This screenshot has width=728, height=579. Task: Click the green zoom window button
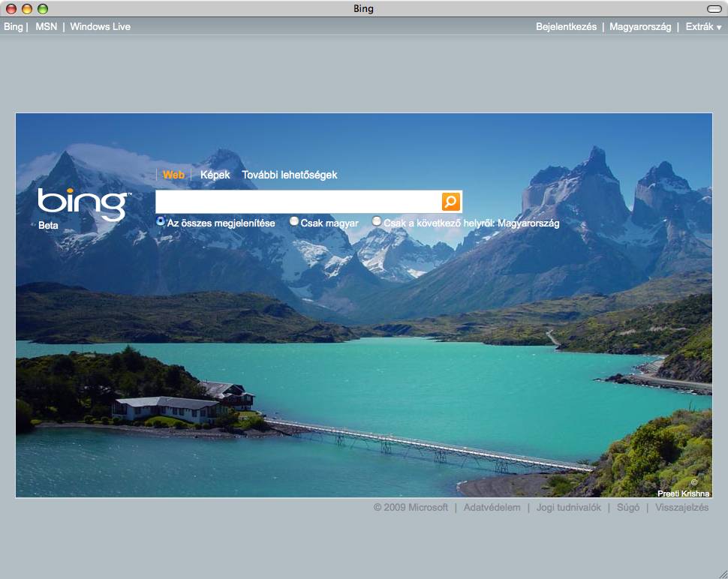tap(43, 9)
